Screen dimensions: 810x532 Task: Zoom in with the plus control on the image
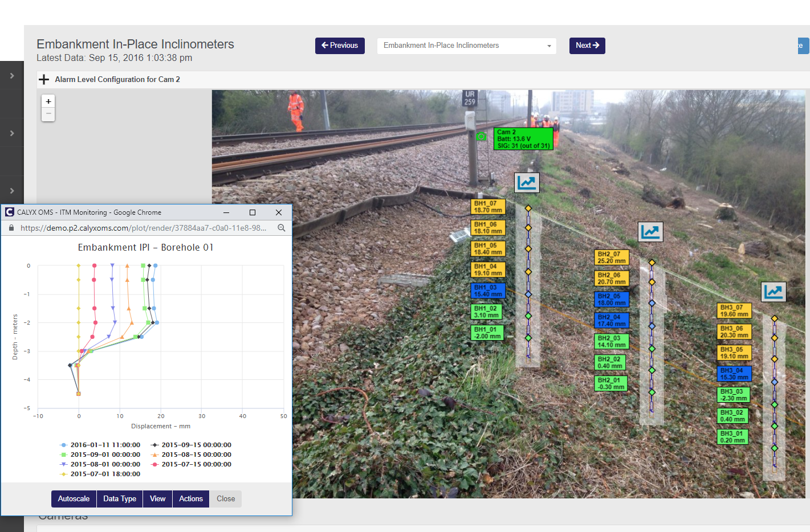48,101
